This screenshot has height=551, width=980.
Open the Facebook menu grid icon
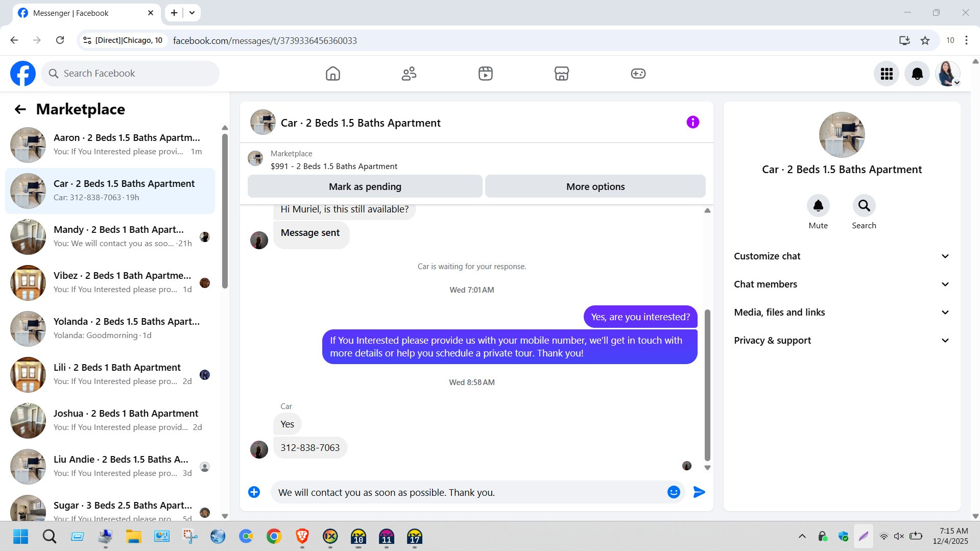(x=887, y=74)
